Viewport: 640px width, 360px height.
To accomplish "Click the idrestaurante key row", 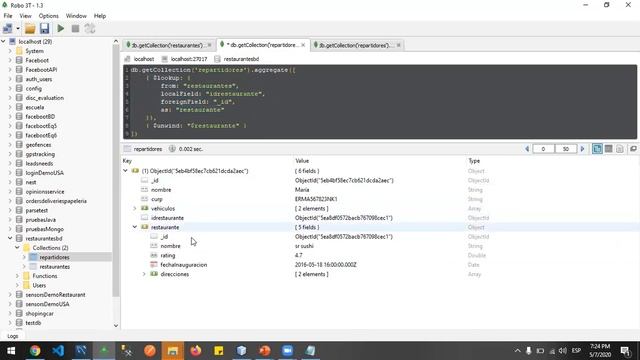I will coord(167,218).
